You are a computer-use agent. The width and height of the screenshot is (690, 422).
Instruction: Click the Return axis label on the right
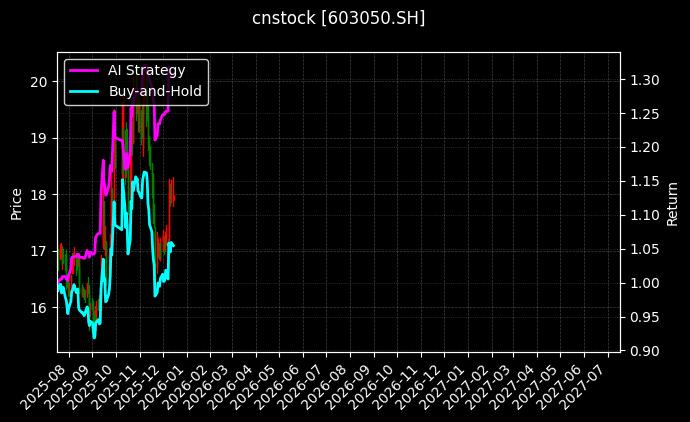point(672,203)
